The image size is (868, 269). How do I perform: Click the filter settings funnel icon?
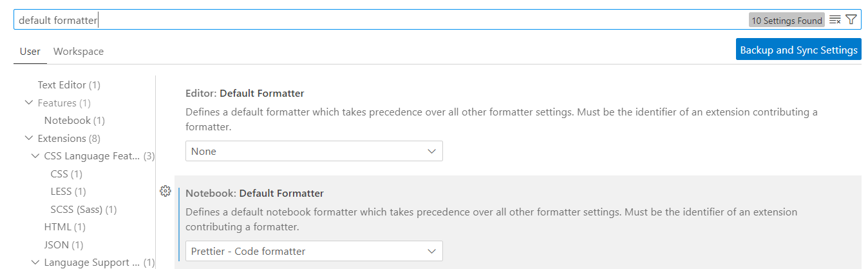point(851,20)
